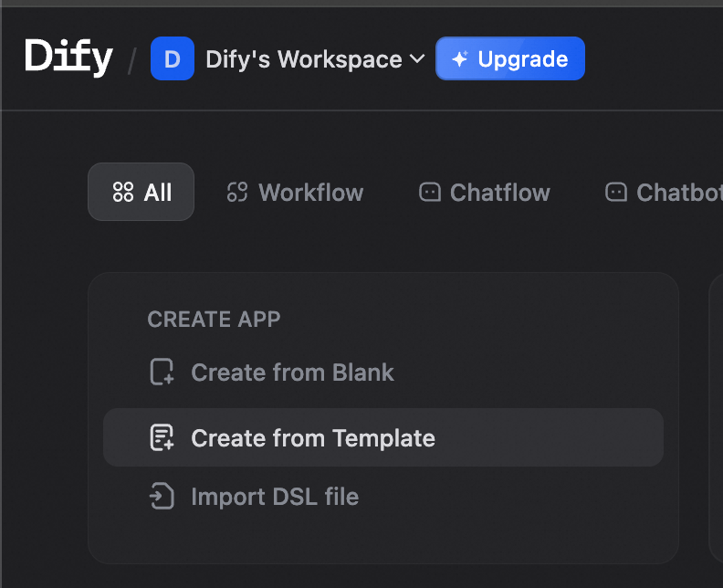This screenshot has height=588, width=723.
Task: Click the Dify logo
Action: point(68,58)
